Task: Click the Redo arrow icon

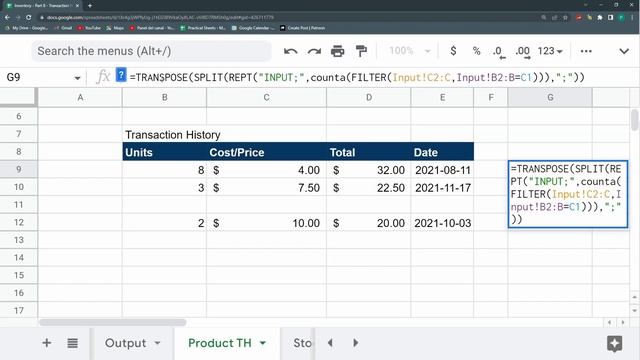Action: (314, 51)
